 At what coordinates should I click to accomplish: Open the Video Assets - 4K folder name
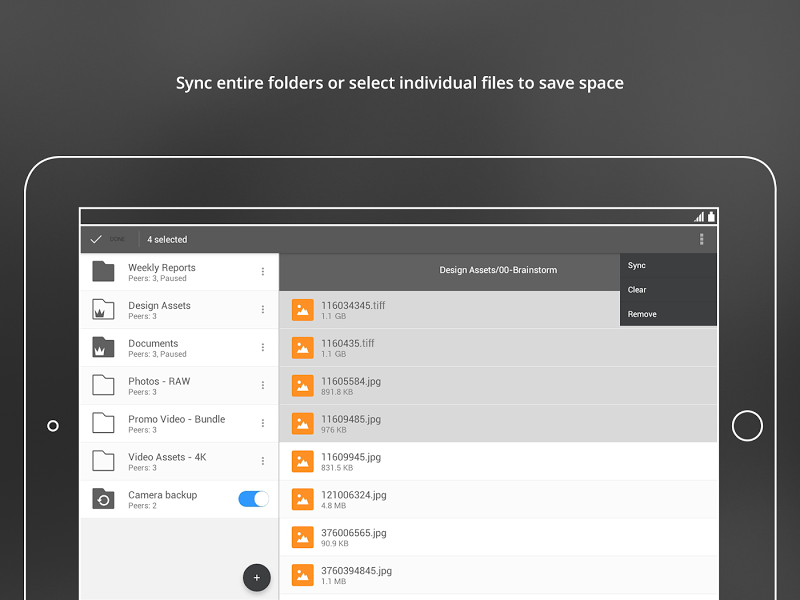tap(167, 457)
